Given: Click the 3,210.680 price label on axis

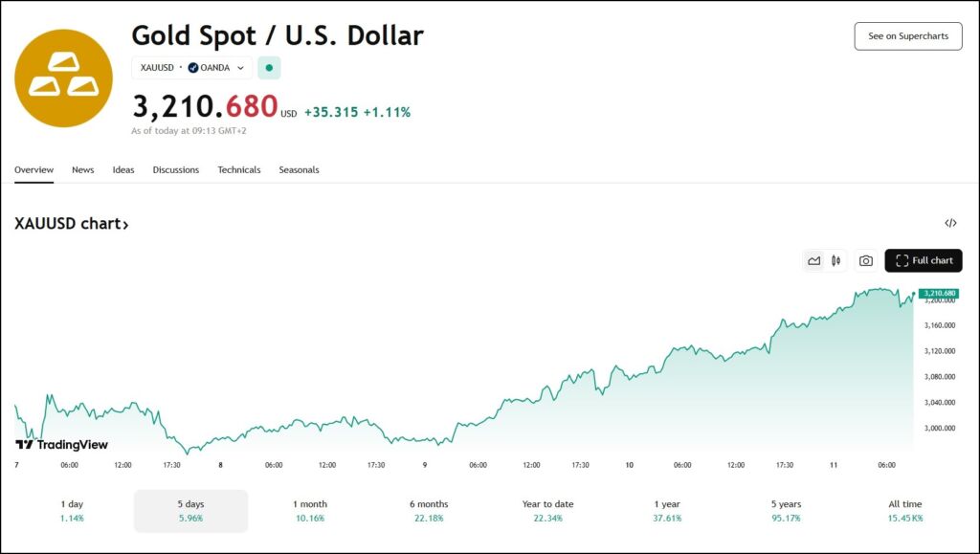Looking at the screenshot, I should pyautogui.click(x=939, y=293).
